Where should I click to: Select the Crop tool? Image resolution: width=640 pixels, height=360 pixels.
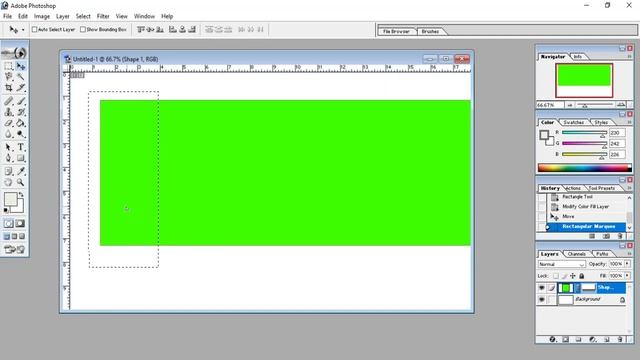pos(9,87)
